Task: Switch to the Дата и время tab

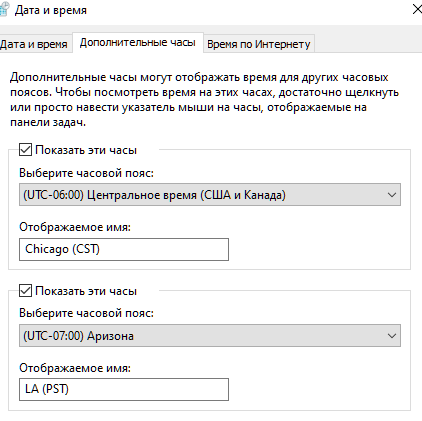Action: pos(34,44)
